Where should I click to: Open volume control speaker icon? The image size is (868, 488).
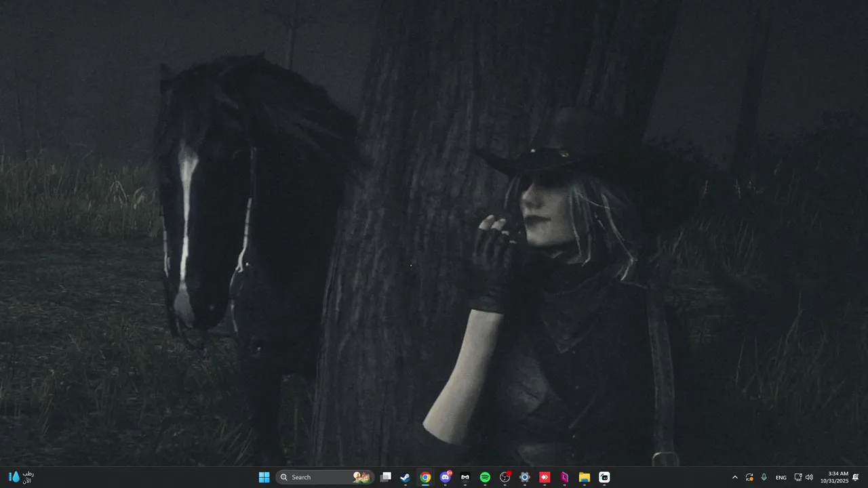pyautogui.click(x=809, y=477)
